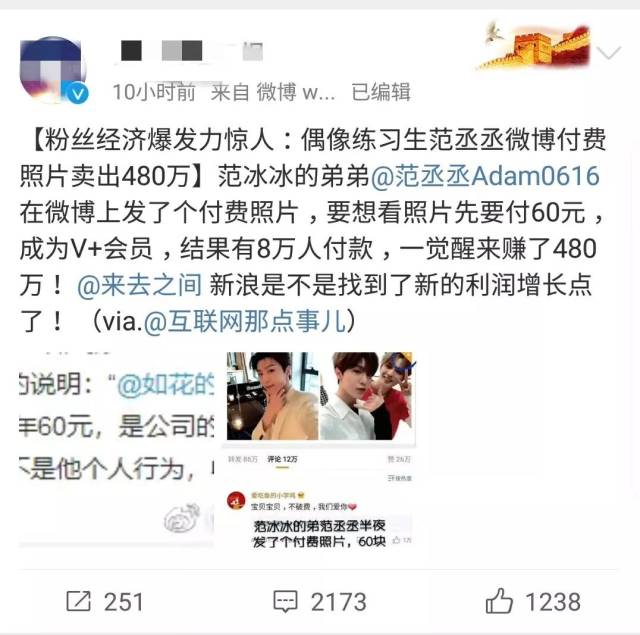This screenshot has width=640, height=635.
Task: Open the @来去之间 mention link
Action: click(140, 285)
